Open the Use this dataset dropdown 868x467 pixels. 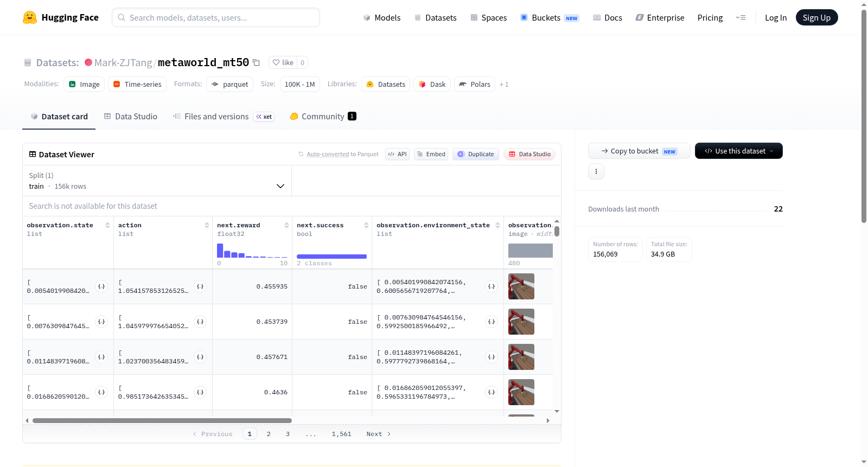[739, 151]
